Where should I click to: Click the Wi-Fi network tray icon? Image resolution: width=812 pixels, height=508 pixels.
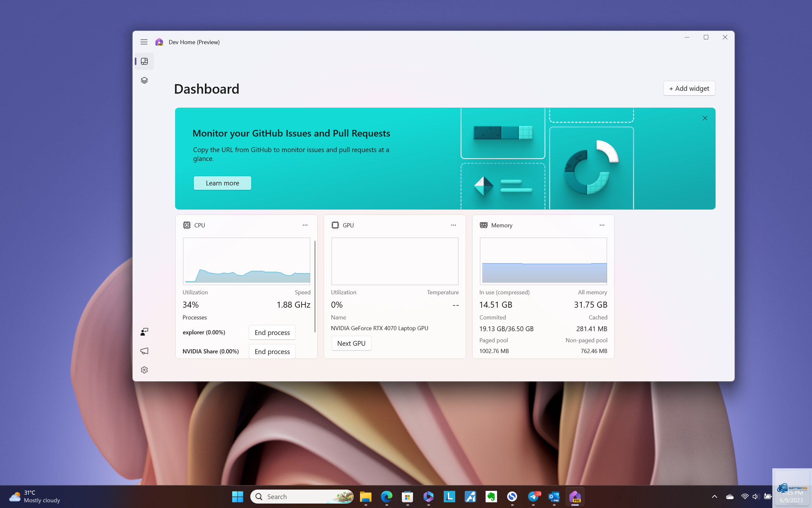click(744, 497)
